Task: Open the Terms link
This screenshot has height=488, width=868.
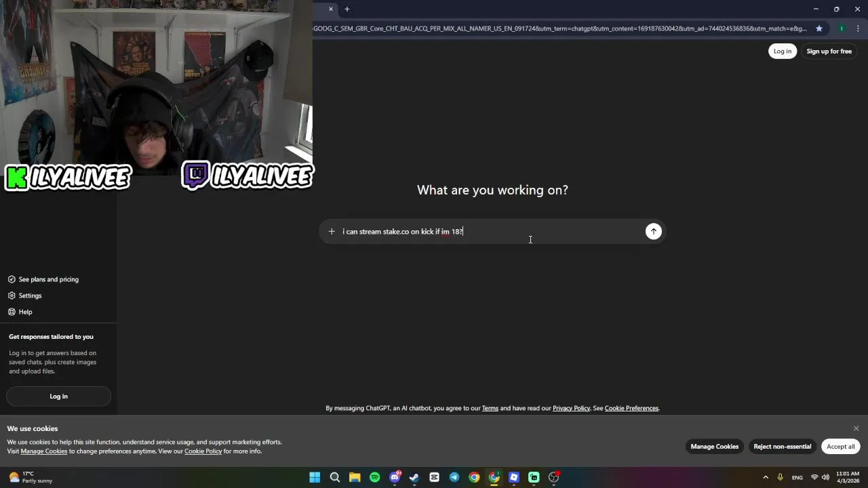Action: tap(490, 408)
